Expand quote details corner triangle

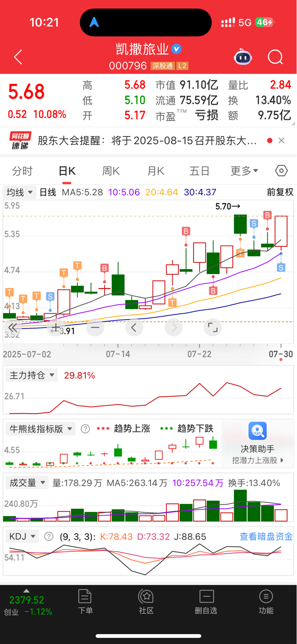[293, 123]
